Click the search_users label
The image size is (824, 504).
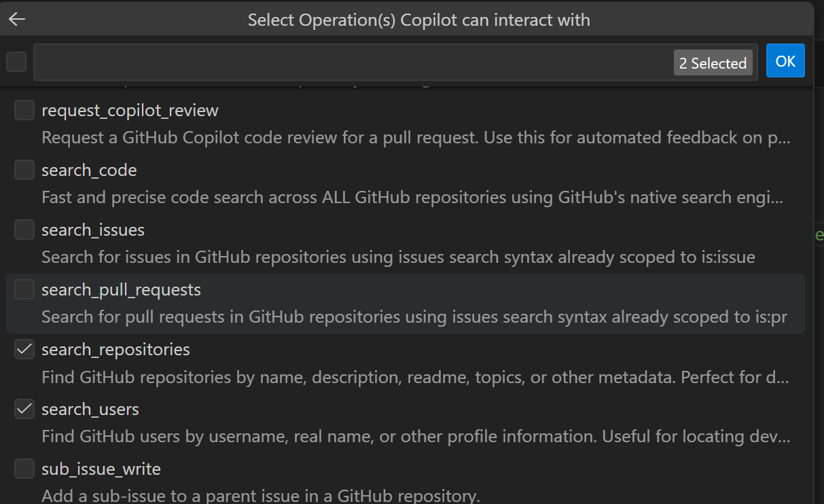(90, 408)
